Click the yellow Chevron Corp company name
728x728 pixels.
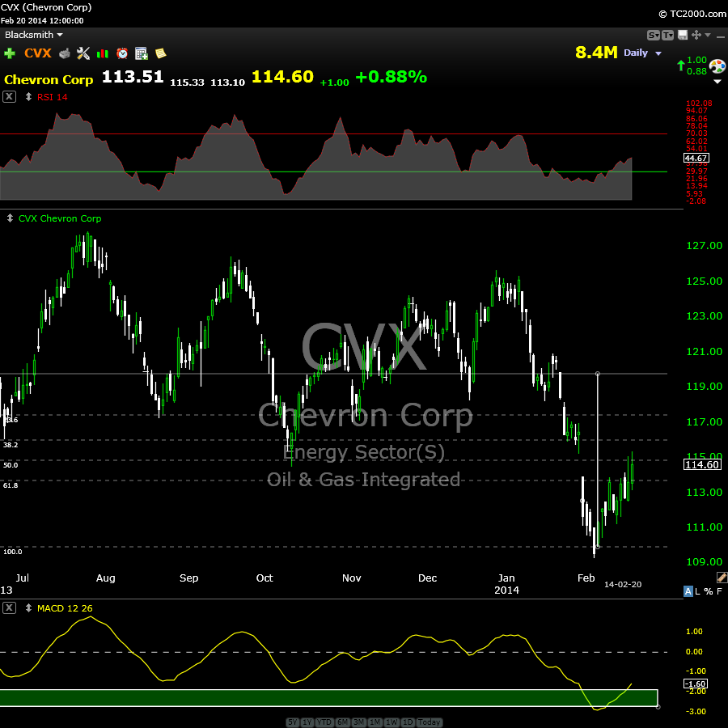(x=49, y=80)
